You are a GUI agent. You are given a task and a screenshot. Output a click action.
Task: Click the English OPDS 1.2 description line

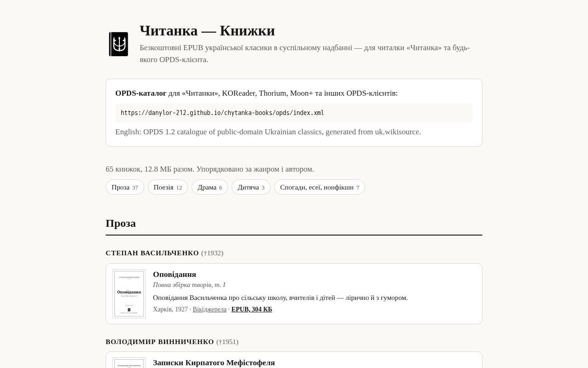click(x=268, y=132)
